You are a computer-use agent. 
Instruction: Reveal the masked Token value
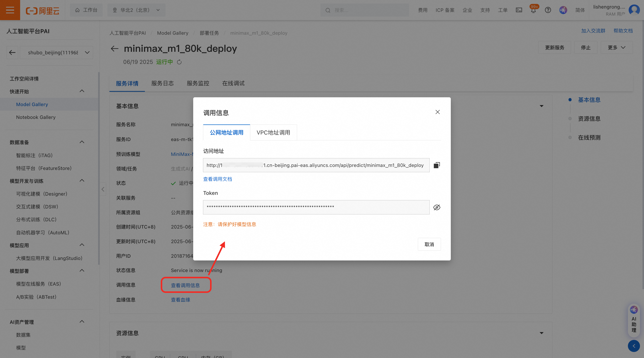[437, 207]
